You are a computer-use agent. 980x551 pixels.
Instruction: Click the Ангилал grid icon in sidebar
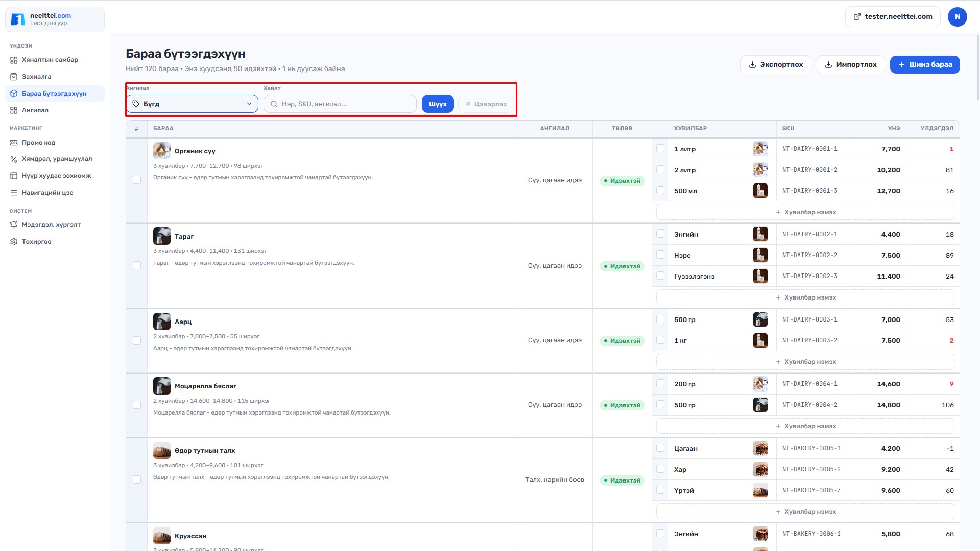[x=14, y=110]
